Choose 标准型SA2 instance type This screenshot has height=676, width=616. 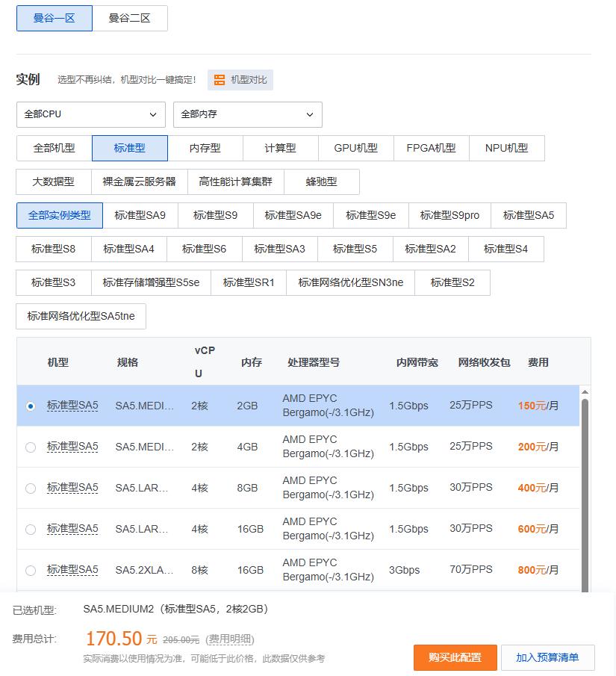(431, 249)
